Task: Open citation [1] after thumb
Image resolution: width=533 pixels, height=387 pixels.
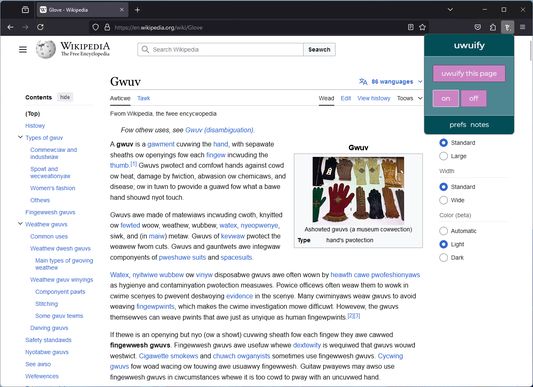Action: pyautogui.click(x=134, y=164)
